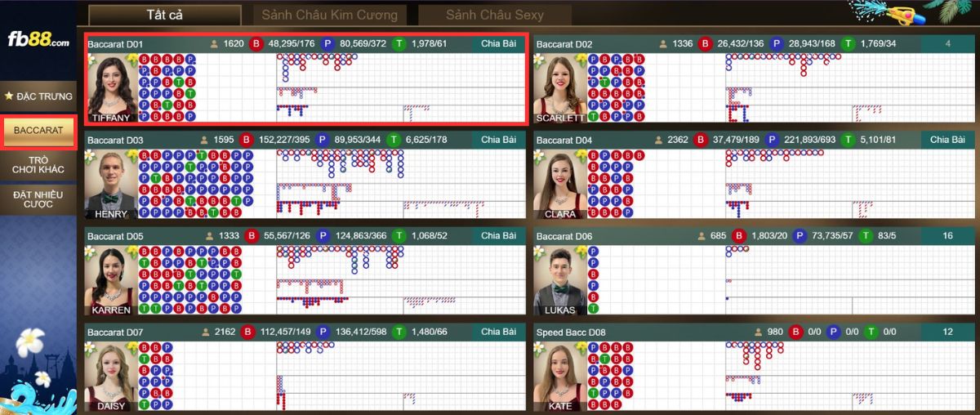Click Chia Bài status on Baccarat D01
Image resolution: width=980 pixels, height=415 pixels.
[x=498, y=44]
